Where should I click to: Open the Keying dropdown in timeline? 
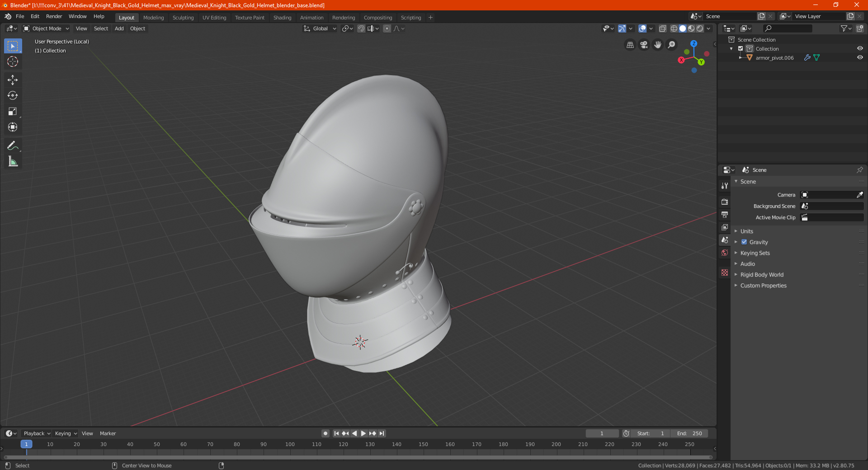[x=66, y=433]
